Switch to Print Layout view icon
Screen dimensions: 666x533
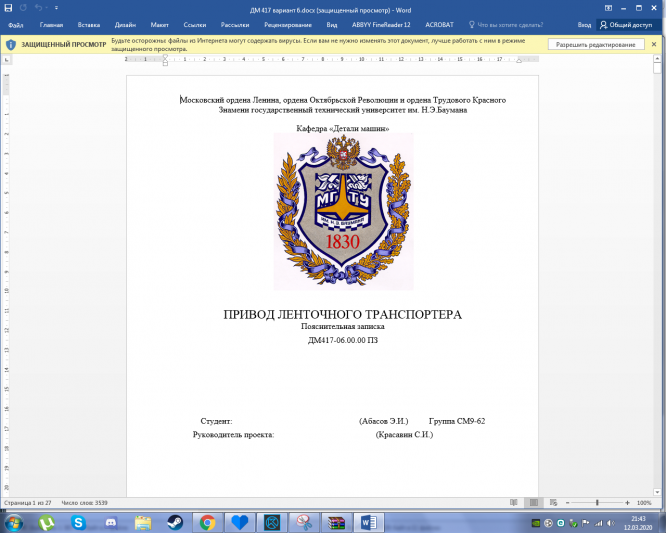(533, 503)
